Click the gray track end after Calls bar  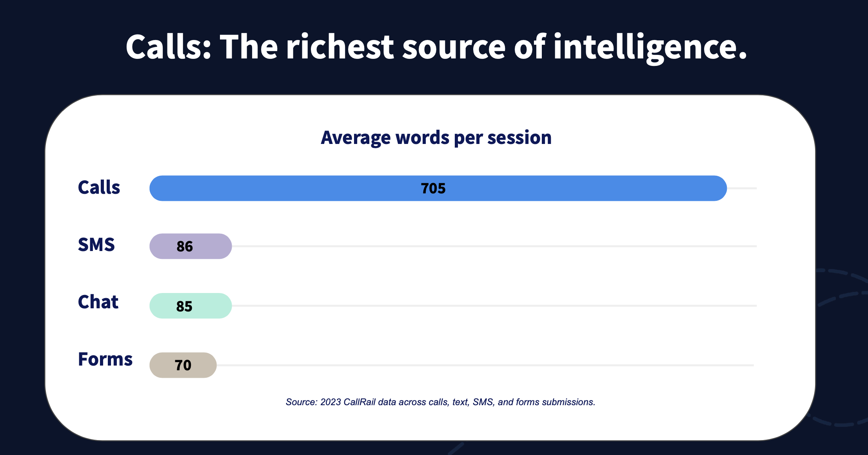pos(742,188)
